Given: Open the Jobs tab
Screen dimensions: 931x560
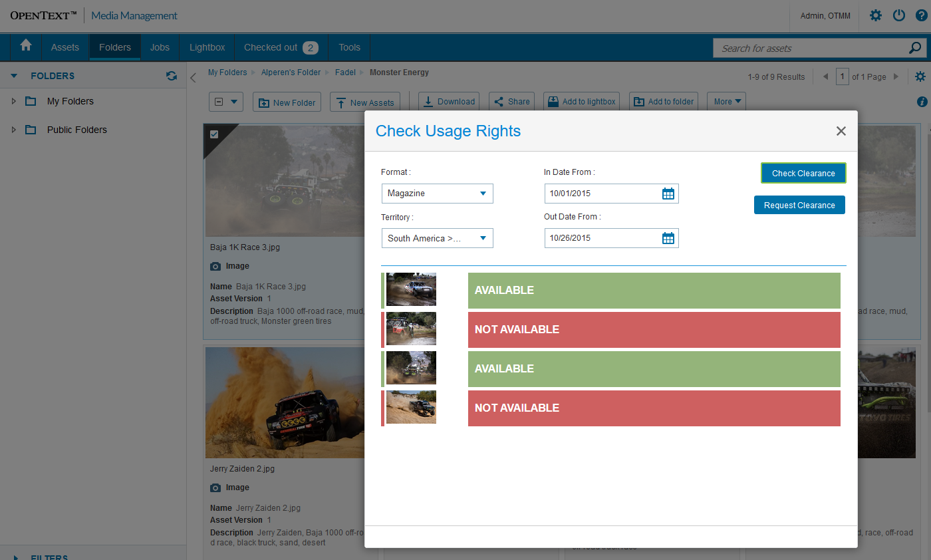Looking at the screenshot, I should 160,47.
